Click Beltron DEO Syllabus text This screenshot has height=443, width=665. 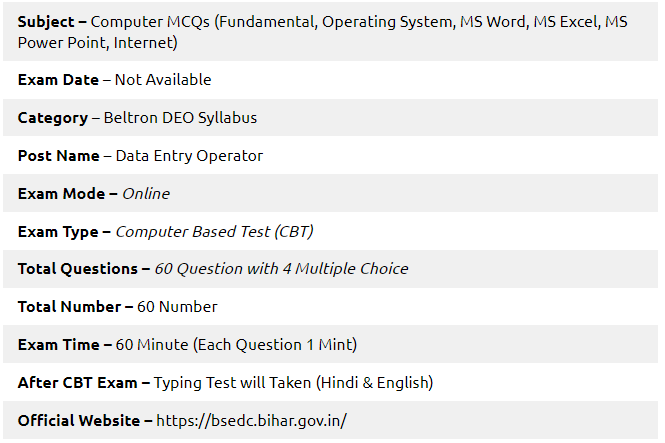tap(180, 118)
